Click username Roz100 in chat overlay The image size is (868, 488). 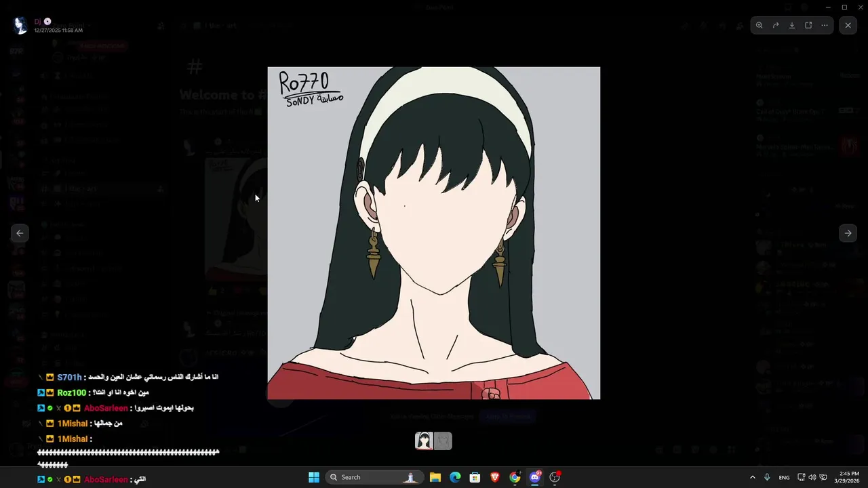[x=72, y=393]
